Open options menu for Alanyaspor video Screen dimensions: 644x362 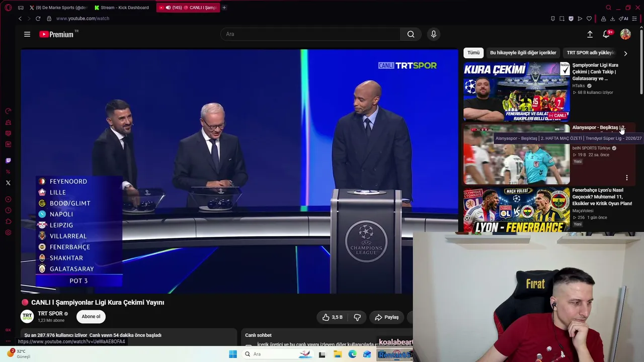[x=627, y=177]
